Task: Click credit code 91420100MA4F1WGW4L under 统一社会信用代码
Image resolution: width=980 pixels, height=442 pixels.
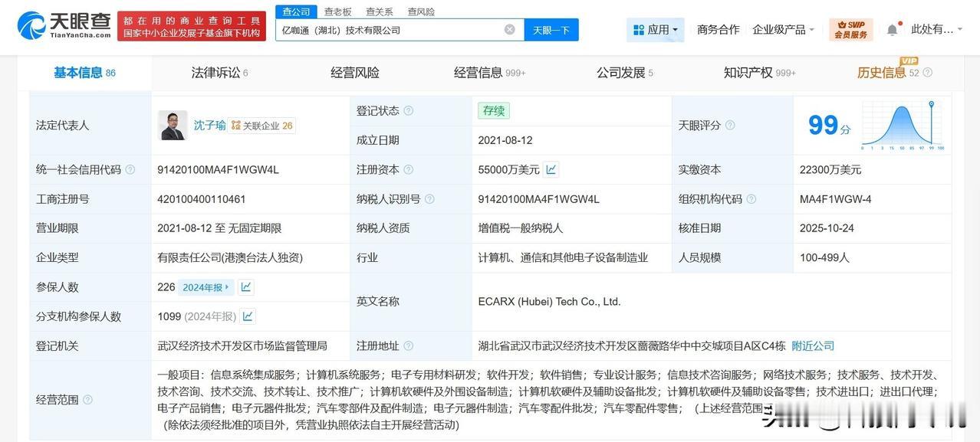Action: tap(219, 170)
